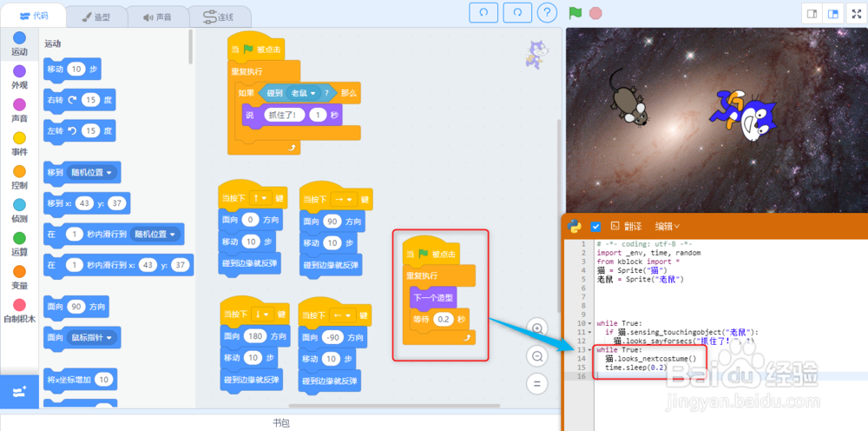The image size is (868, 431).
Task: Open 鼠标指针 dropdown in 面向 block
Action: pyautogui.click(x=92, y=337)
